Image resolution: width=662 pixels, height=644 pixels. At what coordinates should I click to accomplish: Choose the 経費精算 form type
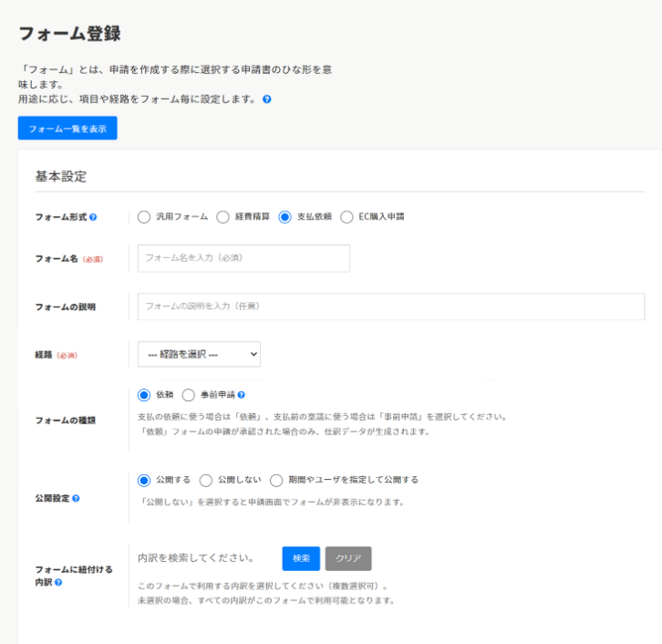point(222,217)
